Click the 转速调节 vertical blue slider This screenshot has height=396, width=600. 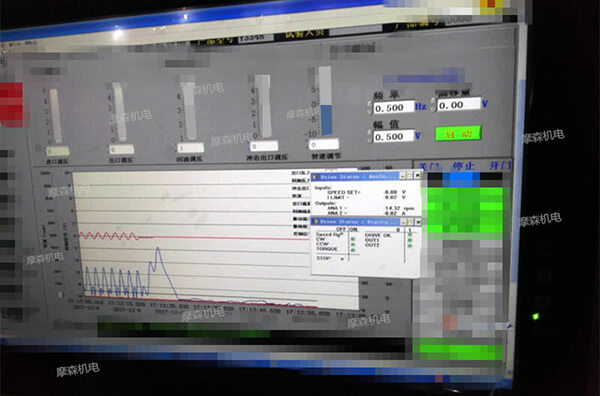pyautogui.click(x=325, y=101)
